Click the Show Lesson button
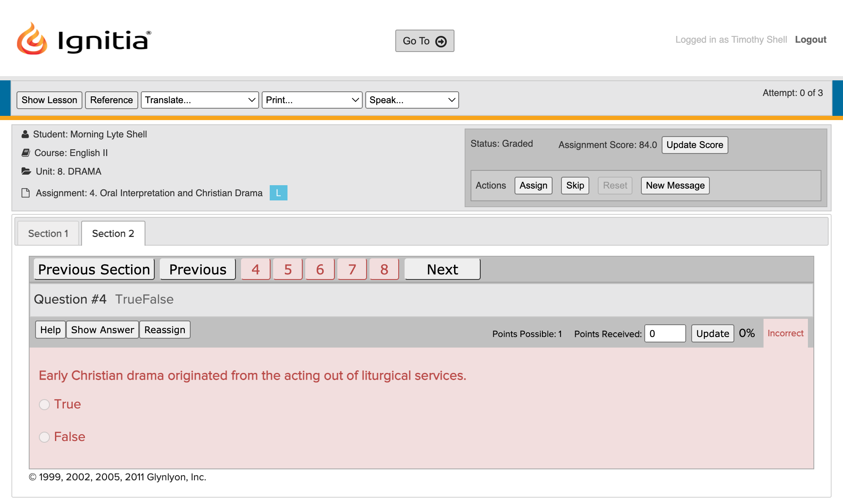Image resolution: width=843 pixels, height=504 pixels. pos(49,100)
